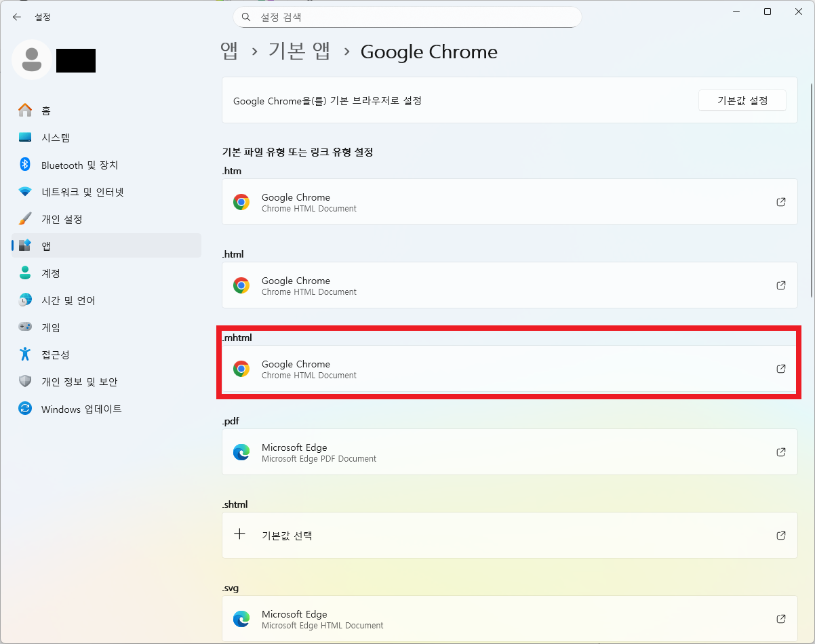The image size is (815, 644).
Task: Click Chrome icon in .htm row
Action: 241,202
